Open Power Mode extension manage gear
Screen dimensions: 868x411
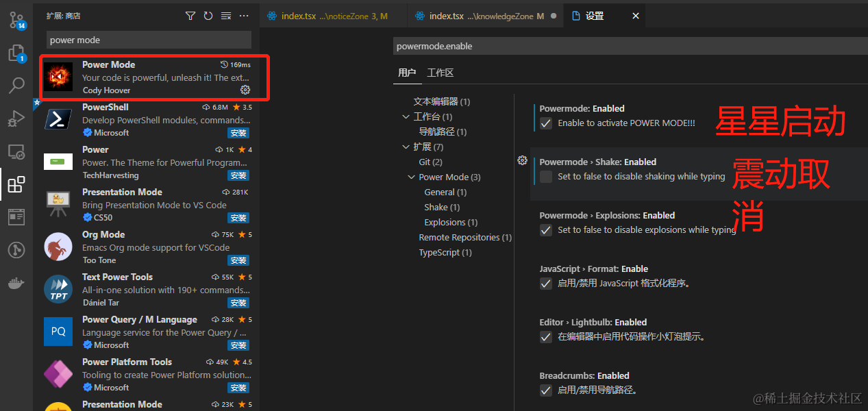tap(245, 90)
